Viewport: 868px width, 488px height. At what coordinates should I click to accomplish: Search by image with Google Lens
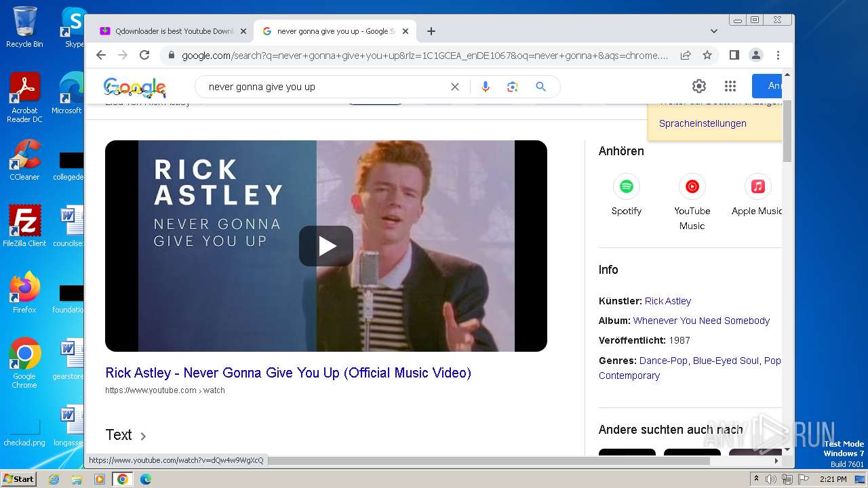(x=513, y=87)
